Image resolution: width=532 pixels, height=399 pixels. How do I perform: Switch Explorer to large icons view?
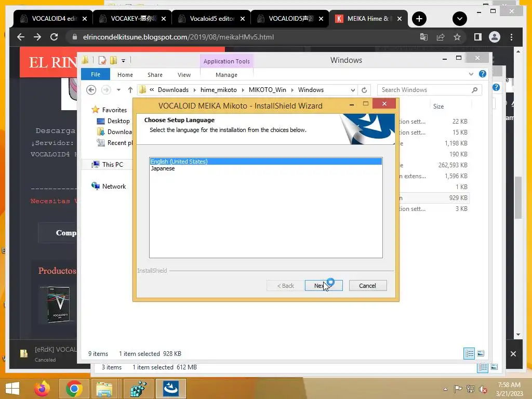point(481,353)
